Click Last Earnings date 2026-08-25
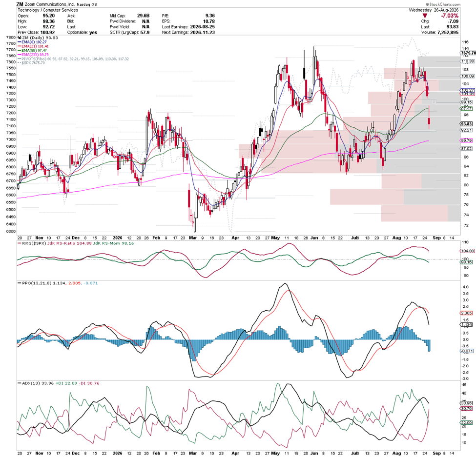The height and width of the screenshot is (457, 476). tap(203, 27)
